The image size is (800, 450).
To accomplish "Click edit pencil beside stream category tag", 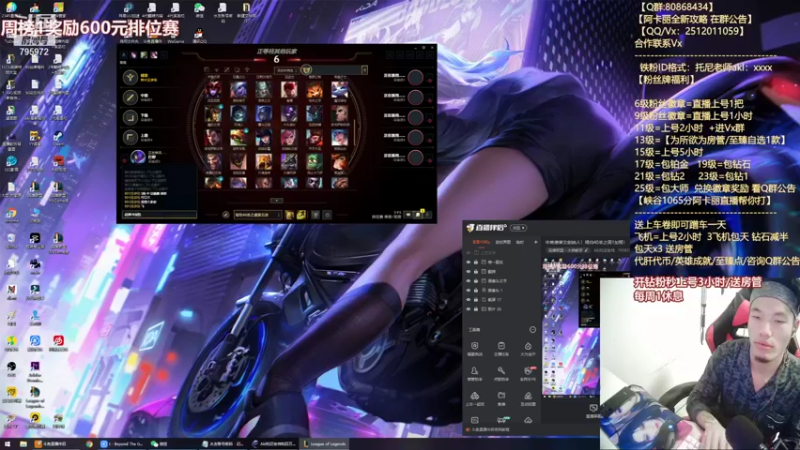I will (587, 251).
